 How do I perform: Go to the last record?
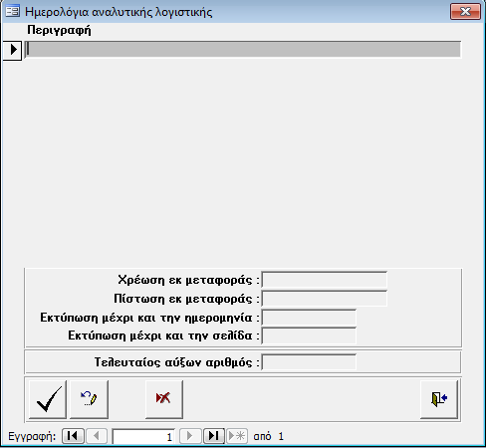[x=214, y=436]
